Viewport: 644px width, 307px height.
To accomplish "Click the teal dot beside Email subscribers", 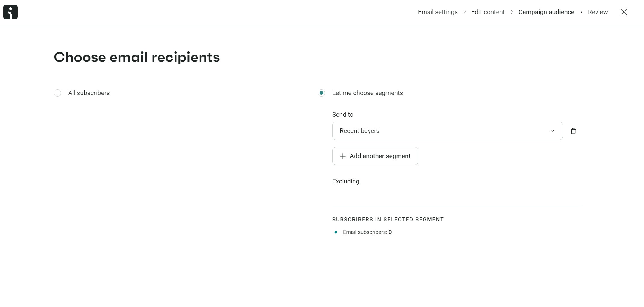I will click(x=336, y=232).
